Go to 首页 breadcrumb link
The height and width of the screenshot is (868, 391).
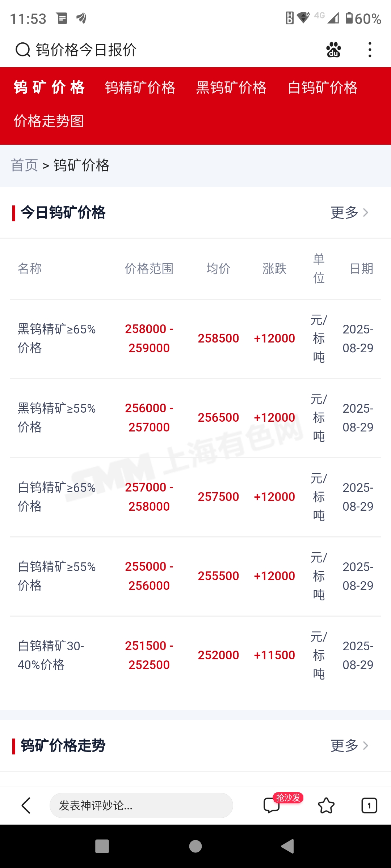24,165
